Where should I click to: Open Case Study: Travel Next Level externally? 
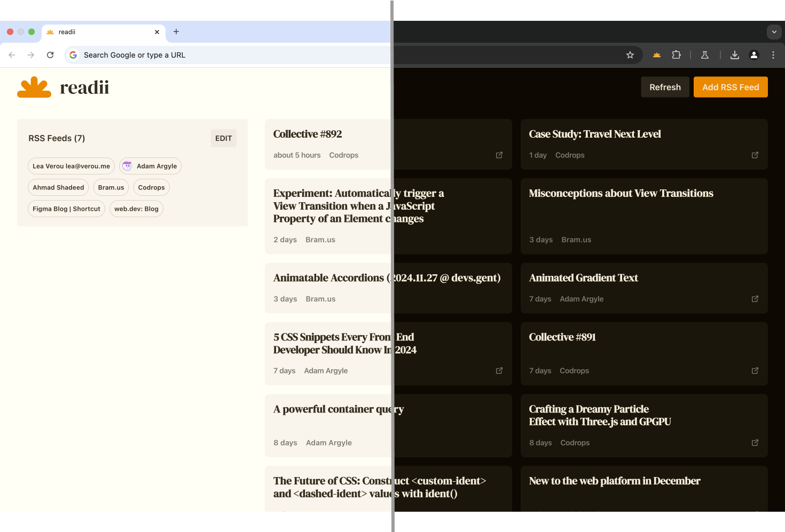tap(755, 155)
